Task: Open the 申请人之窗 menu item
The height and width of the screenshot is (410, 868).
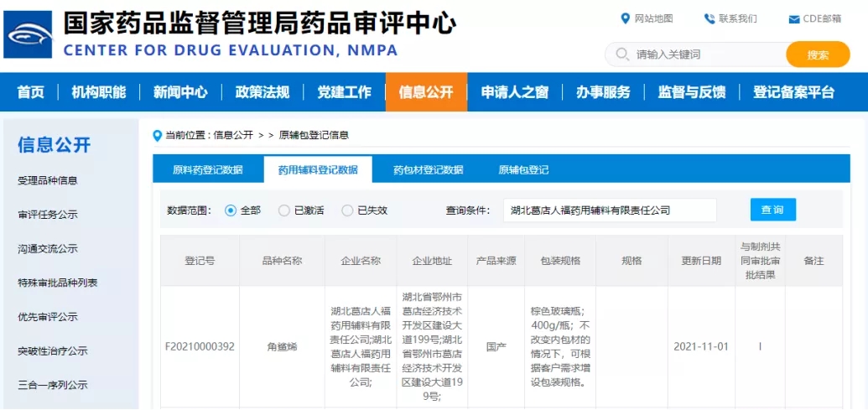Action: pyautogui.click(x=515, y=92)
